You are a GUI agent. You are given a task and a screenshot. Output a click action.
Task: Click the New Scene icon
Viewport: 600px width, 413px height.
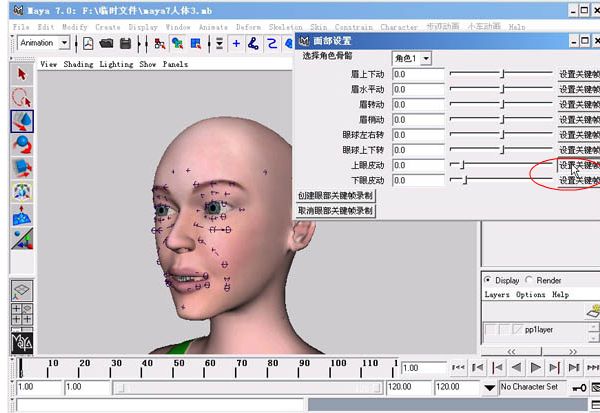(x=88, y=43)
